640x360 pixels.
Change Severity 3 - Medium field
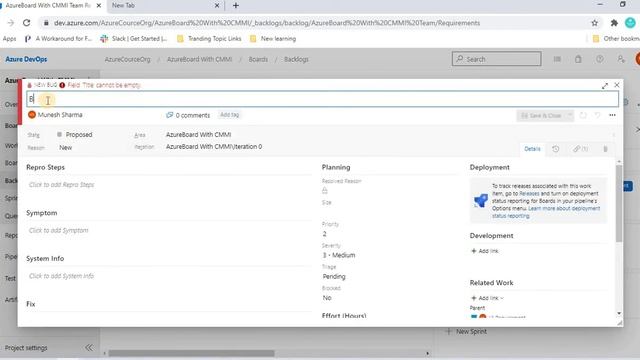click(x=339, y=255)
